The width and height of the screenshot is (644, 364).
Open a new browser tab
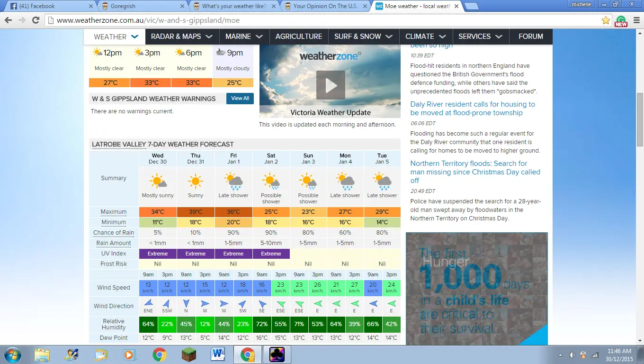[471, 6]
